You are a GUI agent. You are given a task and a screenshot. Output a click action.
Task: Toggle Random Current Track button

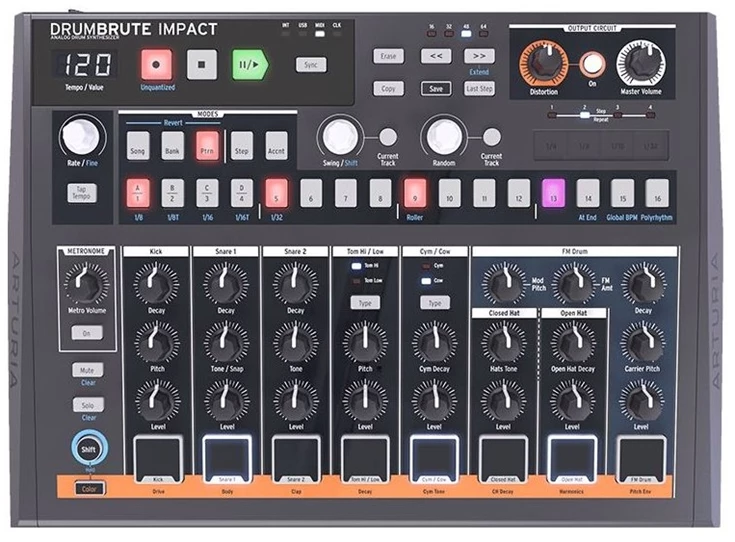tap(491, 137)
